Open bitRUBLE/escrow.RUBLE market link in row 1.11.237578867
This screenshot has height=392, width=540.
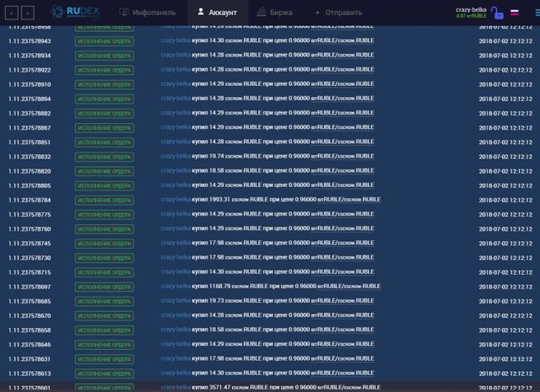point(343,127)
